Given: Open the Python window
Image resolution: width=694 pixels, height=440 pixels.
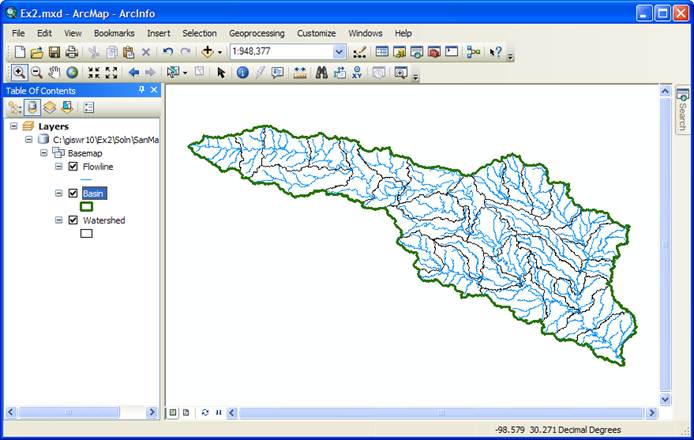Looking at the screenshot, I should [x=451, y=52].
